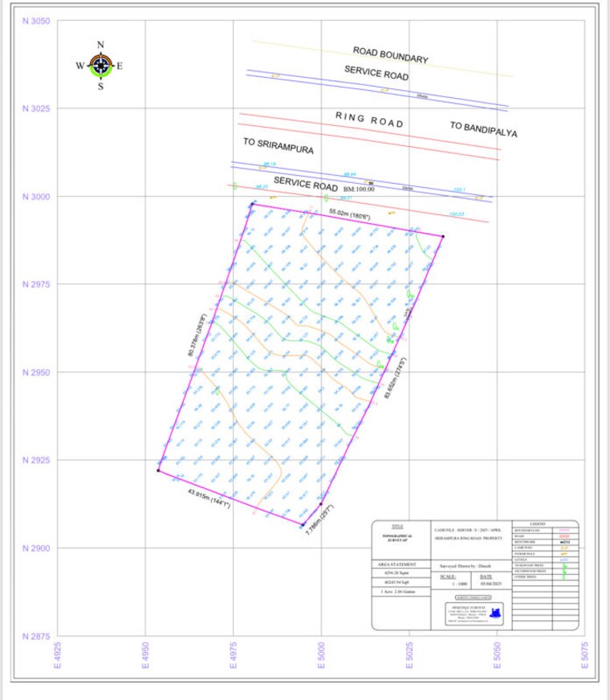Screen dimensions: 610x700
Task: Click the 'CADD FILE' path line
Action: coord(468,531)
